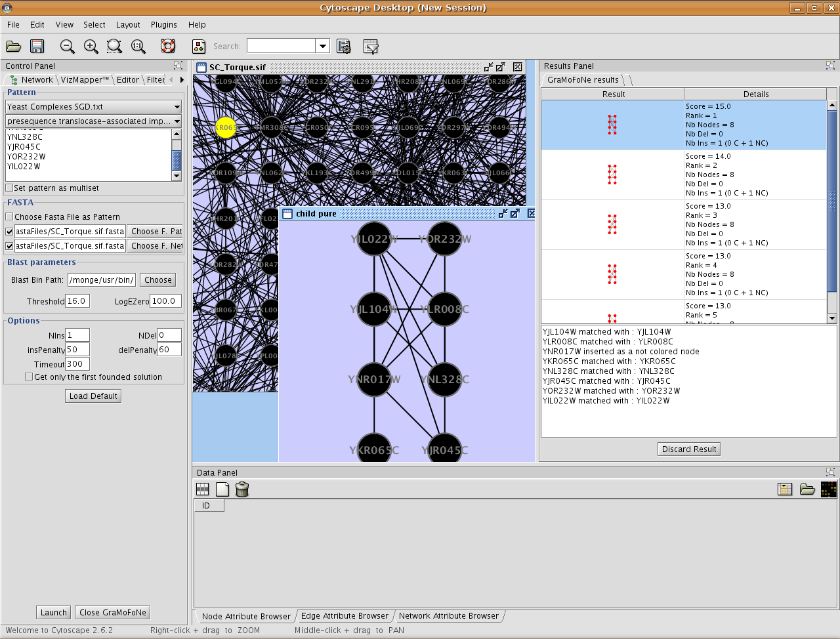The image size is (840, 639).
Task: Float the Control Panel window
Action: 178,66
